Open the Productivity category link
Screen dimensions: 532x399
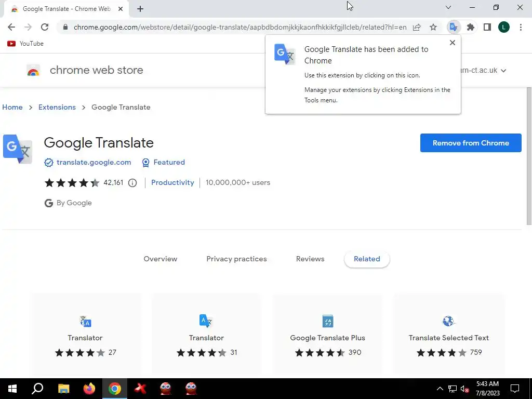172,182
